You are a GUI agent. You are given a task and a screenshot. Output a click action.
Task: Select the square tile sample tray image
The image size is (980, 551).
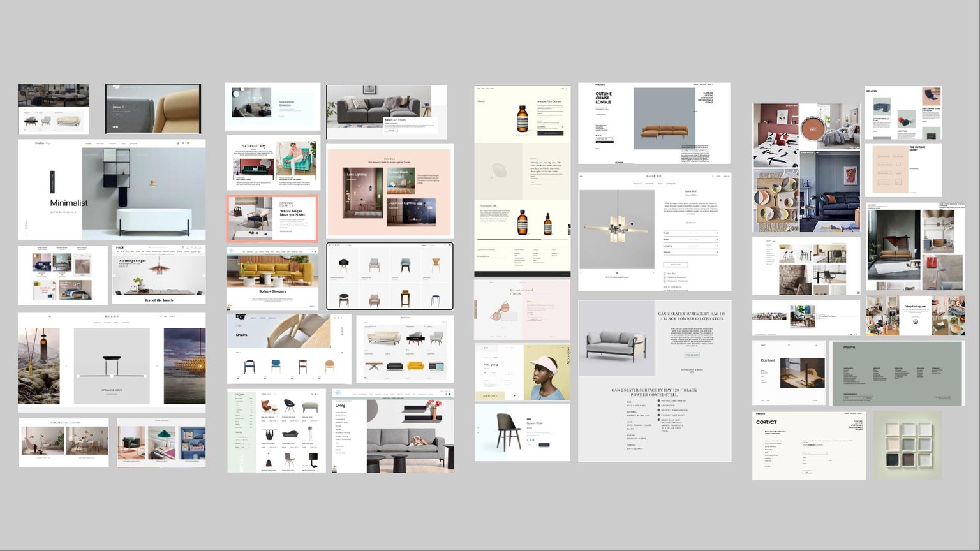(907, 445)
